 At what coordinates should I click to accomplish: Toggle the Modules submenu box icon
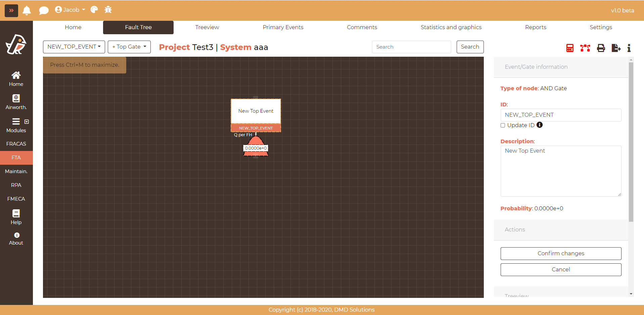tap(27, 122)
